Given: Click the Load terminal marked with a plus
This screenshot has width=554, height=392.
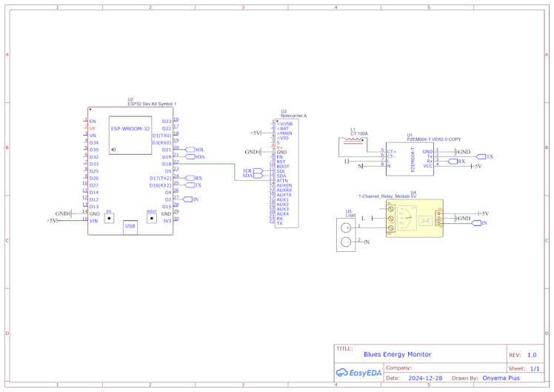Looking at the screenshot, I should pos(346,228).
